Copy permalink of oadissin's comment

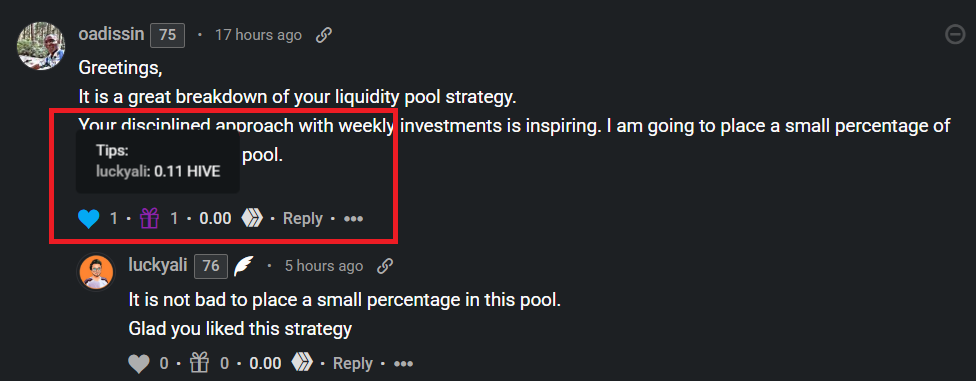pos(323,35)
